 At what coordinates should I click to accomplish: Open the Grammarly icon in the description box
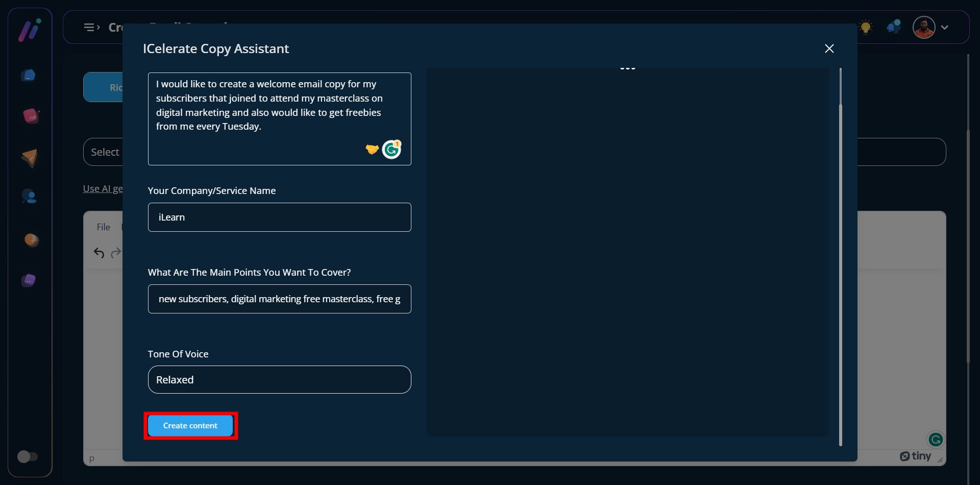click(391, 150)
